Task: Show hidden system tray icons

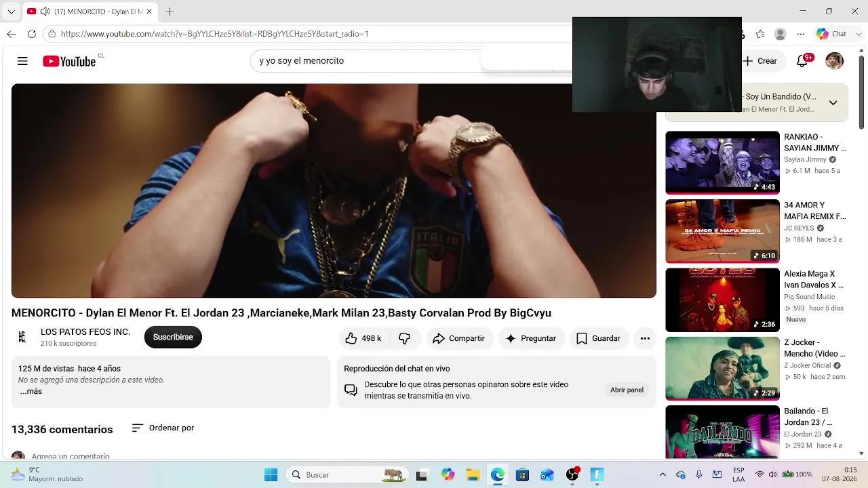Action: click(x=663, y=474)
